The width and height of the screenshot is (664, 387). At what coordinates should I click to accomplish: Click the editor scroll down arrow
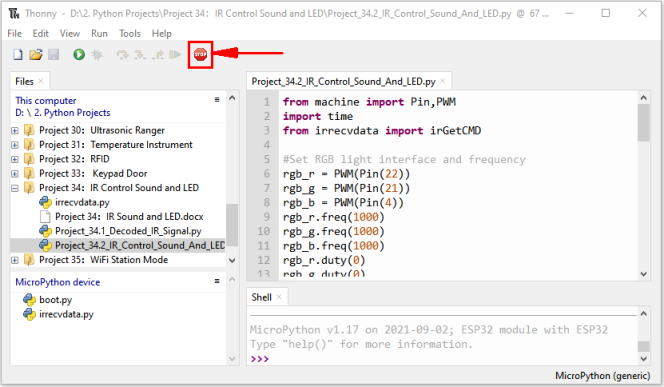pos(644,274)
